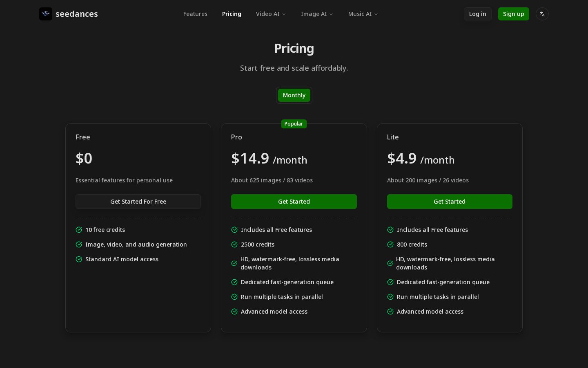Viewport: 588px width, 368px height.
Task: Click the Log in button
Action: (x=477, y=14)
